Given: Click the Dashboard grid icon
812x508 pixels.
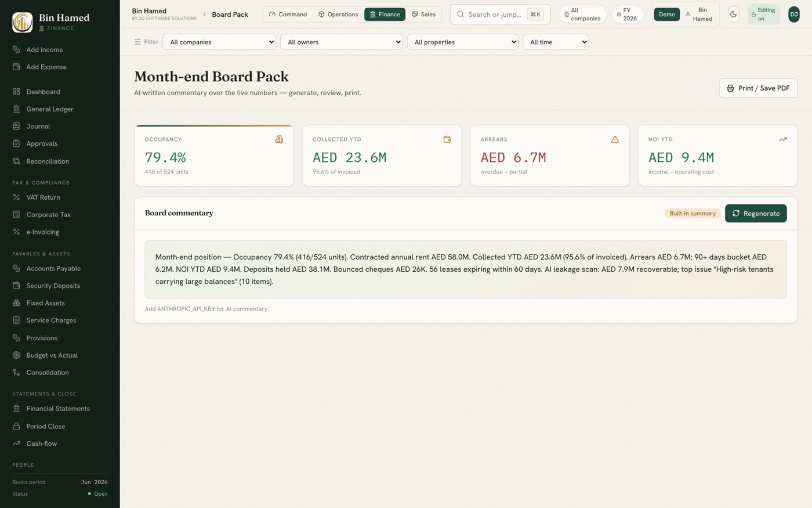Looking at the screenshot, I should click(x=16, y=92).
